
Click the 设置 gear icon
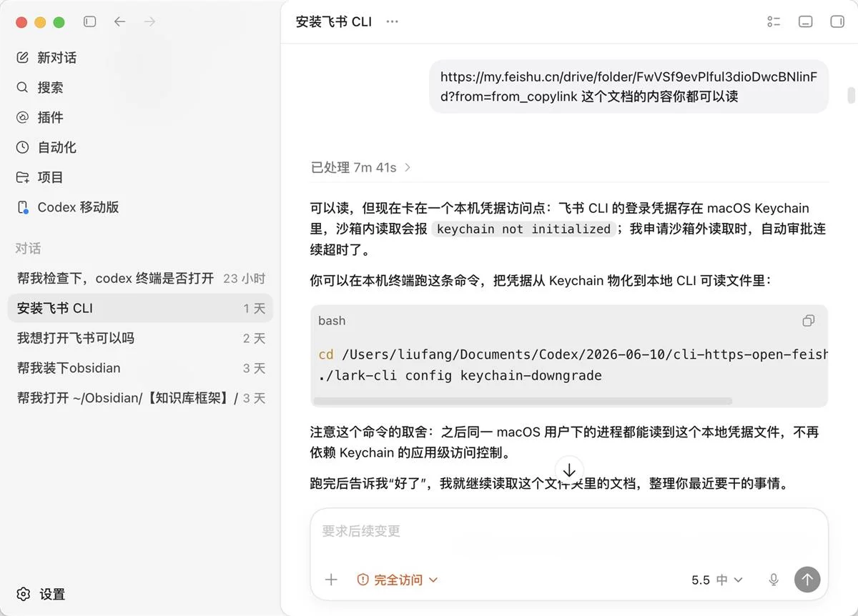[24, 594]
